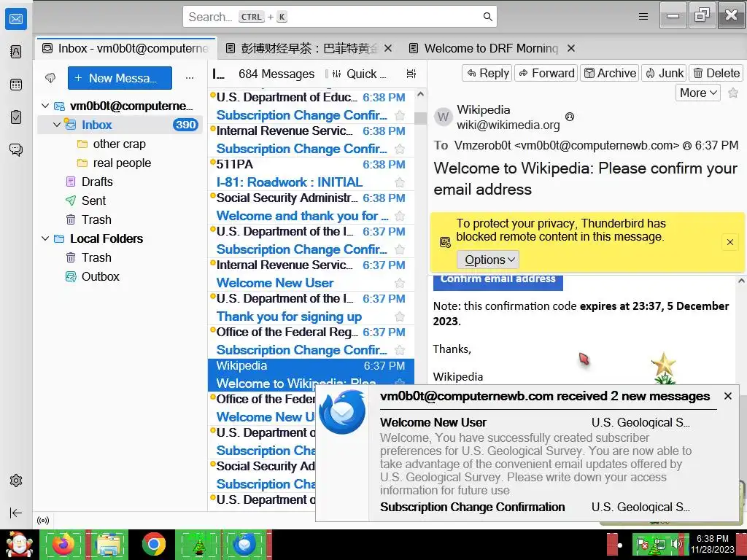Switch to the Inbox tab
The height and width of the screenshot is (560, 747).
point(125,48)
